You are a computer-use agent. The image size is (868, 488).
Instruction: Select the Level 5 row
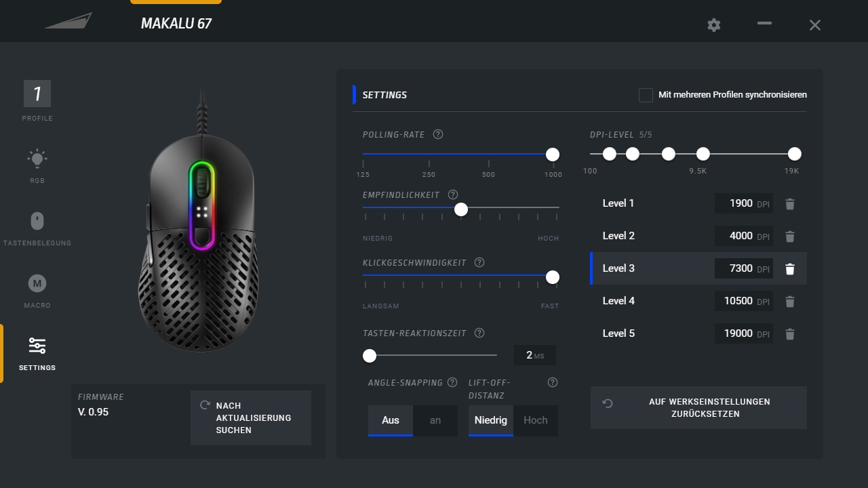pyautogui.click(x=698, y=333)
